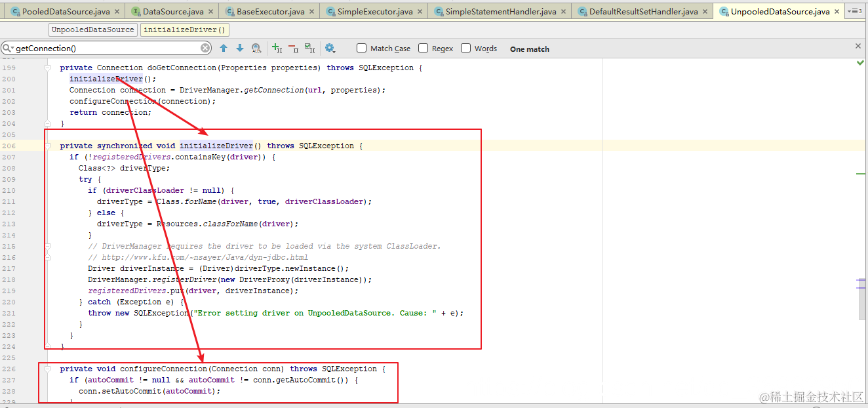
Task: Add selection for next occurrence icon
Action: coord(277,48)
